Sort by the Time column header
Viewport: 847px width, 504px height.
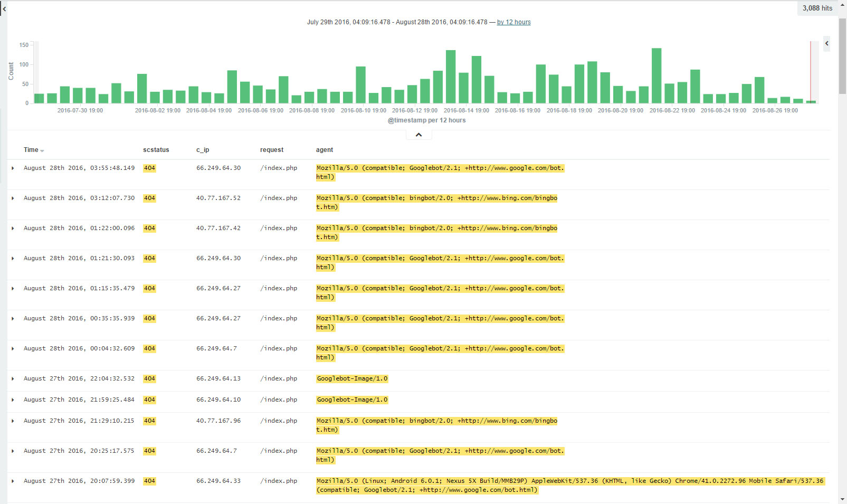[x=34, y=150]
